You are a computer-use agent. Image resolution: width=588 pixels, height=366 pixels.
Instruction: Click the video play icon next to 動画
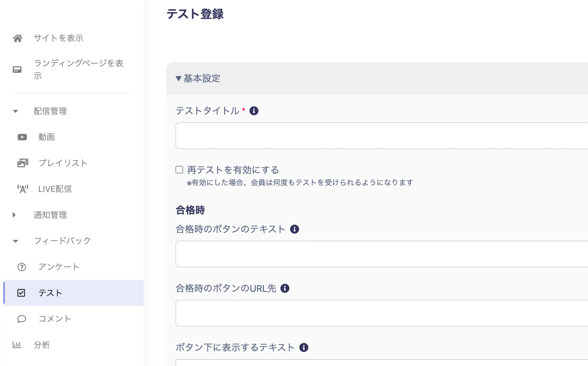[22, 137]
